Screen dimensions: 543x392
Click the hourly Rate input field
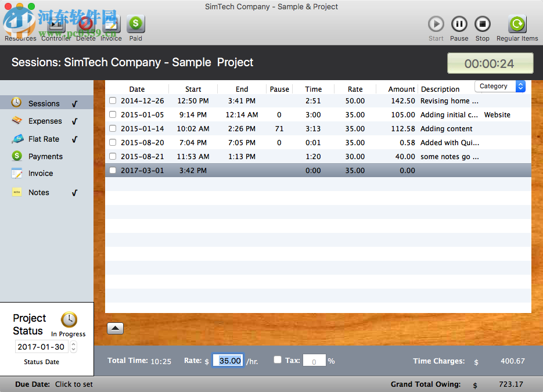228,361
